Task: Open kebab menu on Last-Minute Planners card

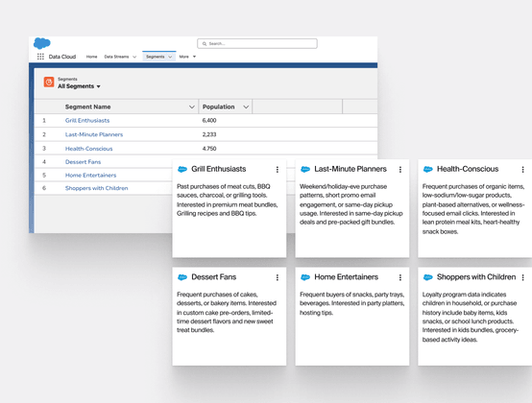Action: pyautogui.click(x=400, y=170)
